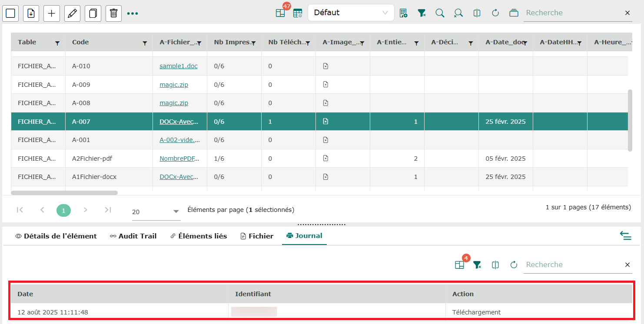
Task: Click the top Recherche search field
Action: (x=572, y=13)
